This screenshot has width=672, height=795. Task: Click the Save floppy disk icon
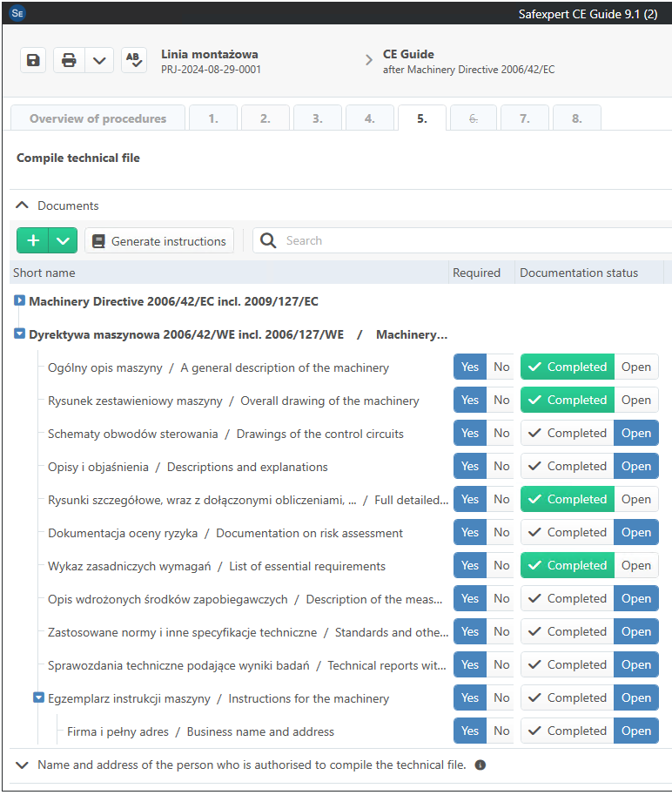click(x=33, y=60)
